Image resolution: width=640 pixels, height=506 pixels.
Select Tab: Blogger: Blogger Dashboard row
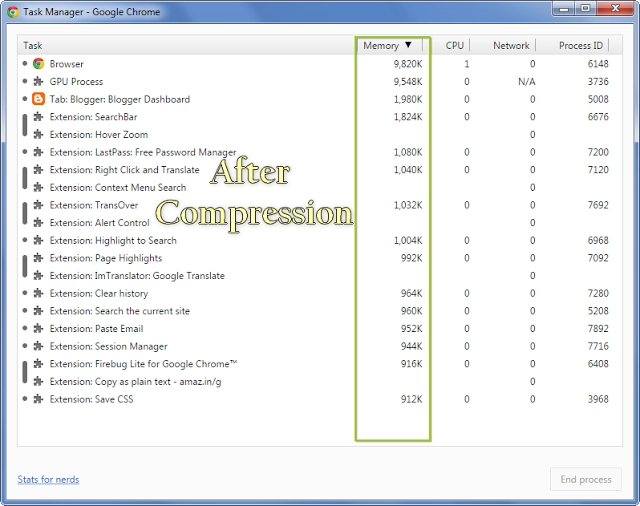[320, 99]
